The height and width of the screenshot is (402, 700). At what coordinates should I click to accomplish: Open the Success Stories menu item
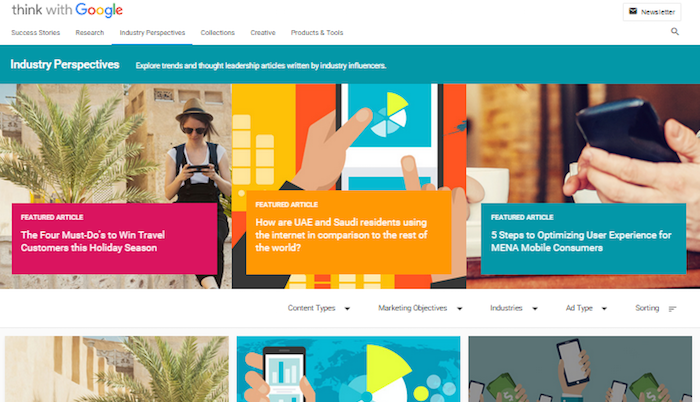click(x=36, y=33)
